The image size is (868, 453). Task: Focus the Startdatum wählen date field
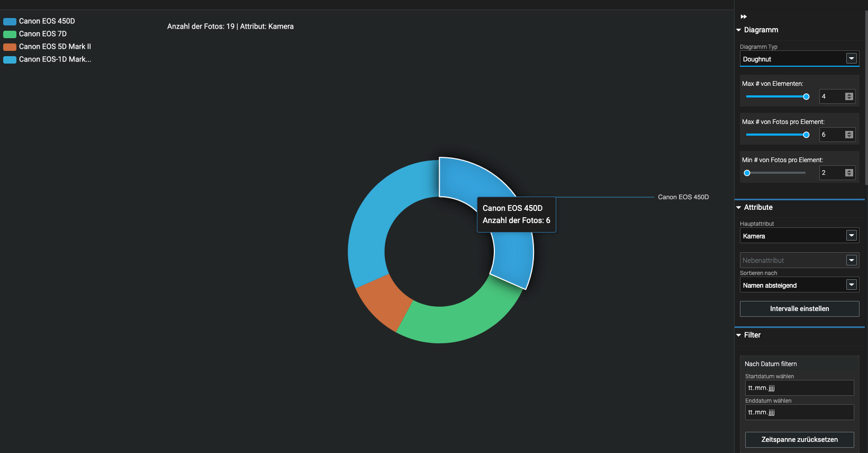tap(799, 388)
